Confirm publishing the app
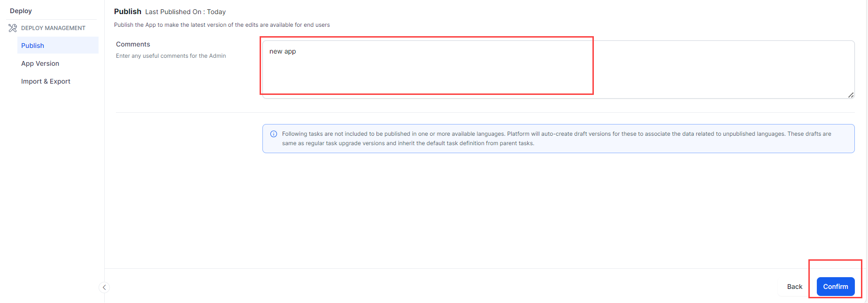The height and width of the screenshot is (303, 868). [835, 287]
